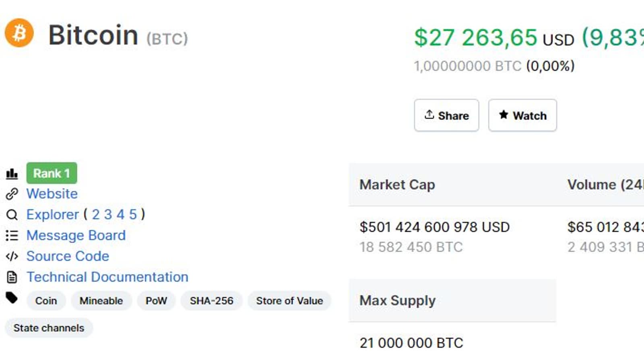The image size is (644, 362).
Task: Click the chain link icon beside Website
Action: click(x=12, y=194)
